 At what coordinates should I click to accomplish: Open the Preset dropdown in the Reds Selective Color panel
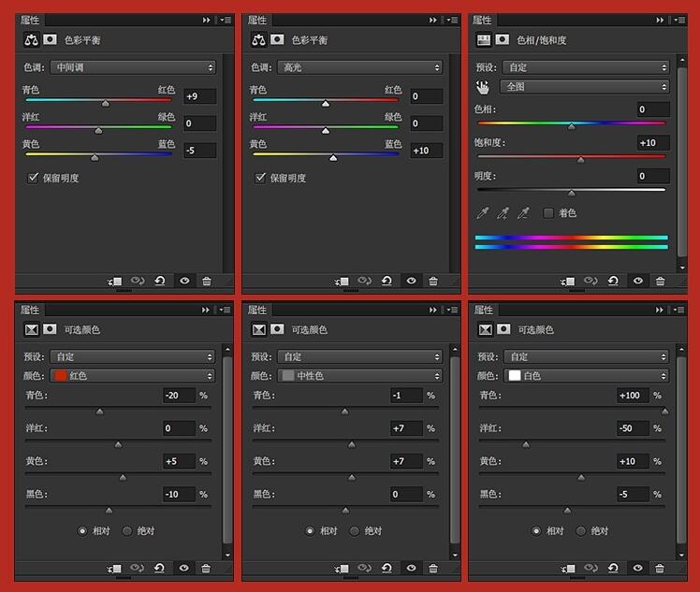[133, 357]
